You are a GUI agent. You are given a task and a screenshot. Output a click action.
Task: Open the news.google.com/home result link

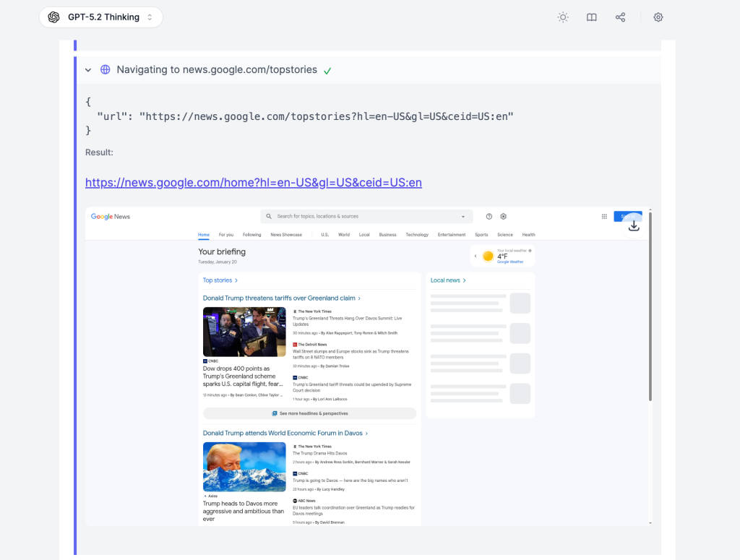point(254,183)
